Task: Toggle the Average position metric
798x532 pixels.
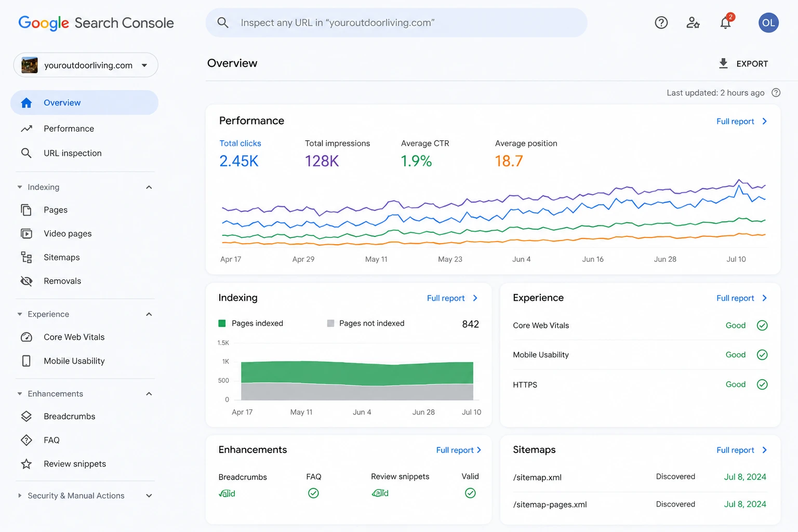Action: coord(526,153)
